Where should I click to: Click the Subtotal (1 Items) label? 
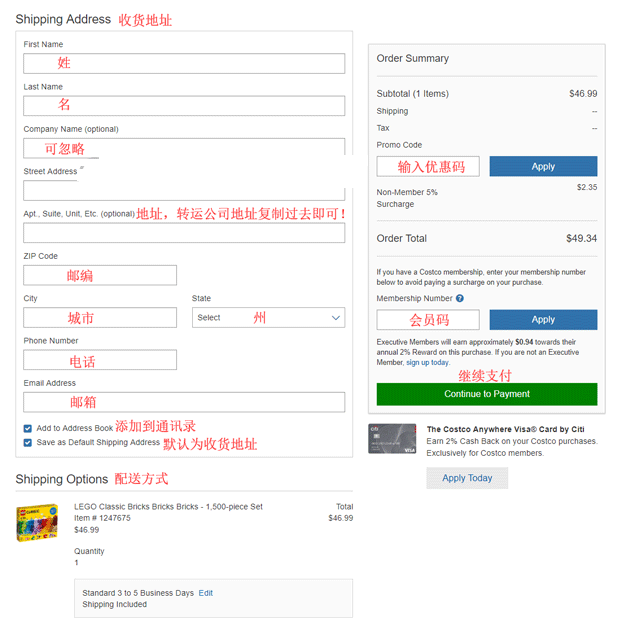click(413, 94)
